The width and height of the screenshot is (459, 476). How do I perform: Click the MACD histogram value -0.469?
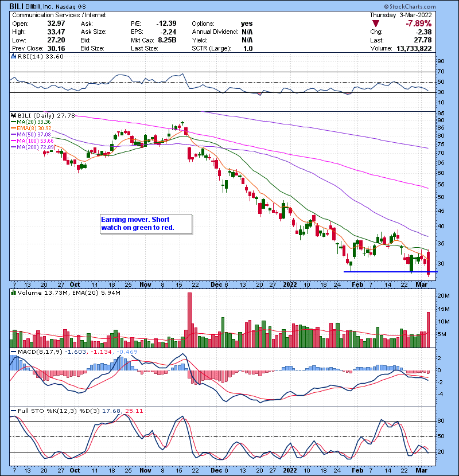tap(127, 352)
